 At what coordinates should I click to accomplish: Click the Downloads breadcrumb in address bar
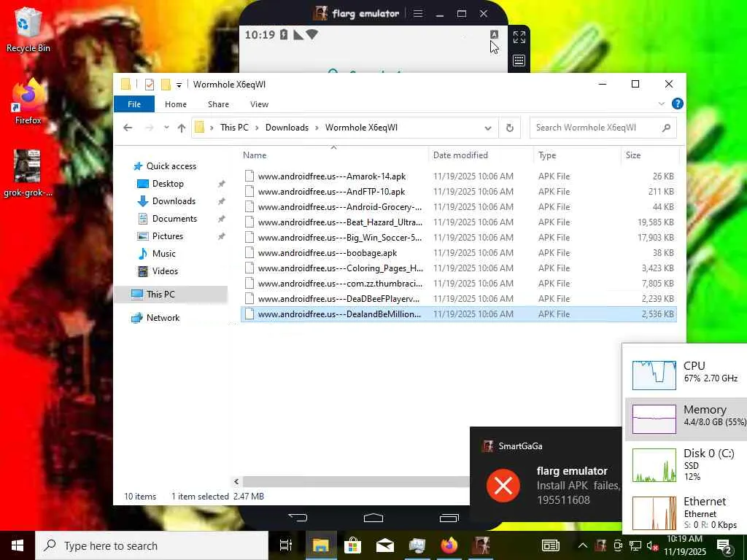coord(287,128)
